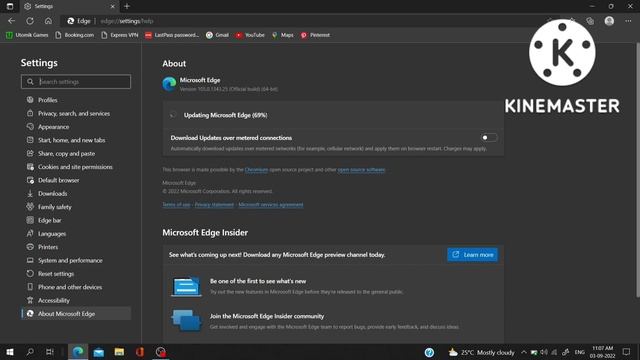Click the browser Home icon

pos(48,21)
